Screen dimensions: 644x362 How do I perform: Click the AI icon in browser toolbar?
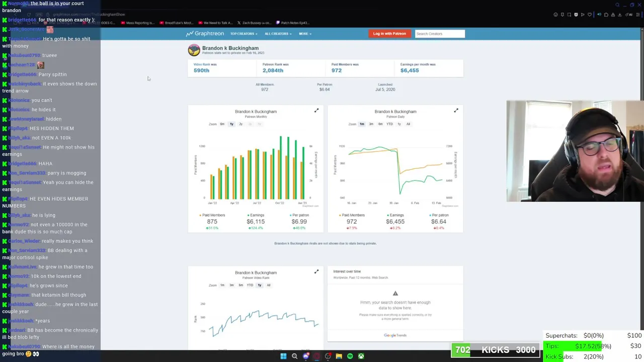tap(629, 15)
